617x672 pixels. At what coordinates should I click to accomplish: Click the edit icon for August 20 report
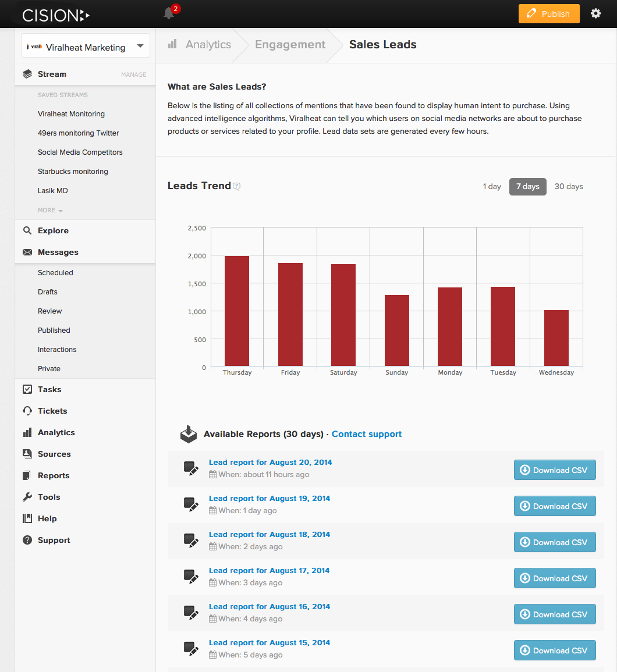coord(191,468)
